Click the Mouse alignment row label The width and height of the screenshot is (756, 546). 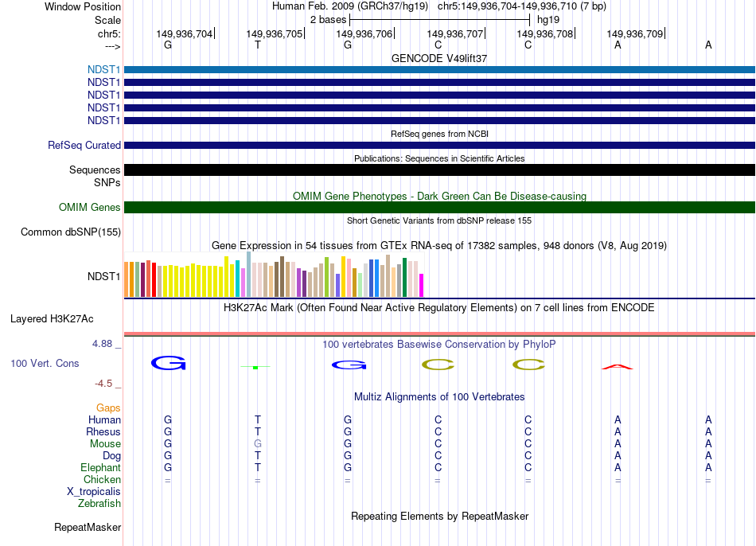(105, 444)
